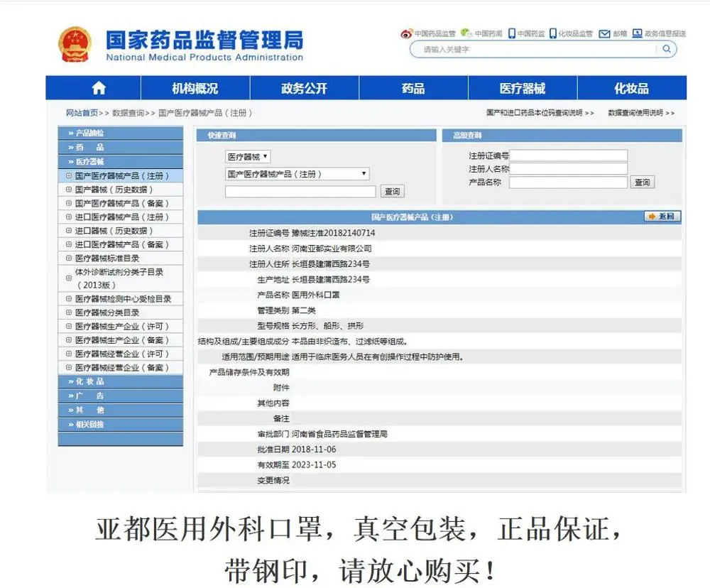Click the national emblem logo
The image size is (710, 588).
tap(75, 44)
